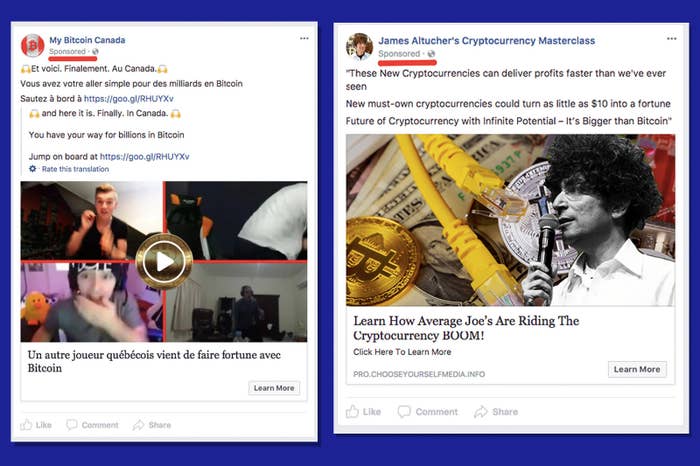This screenshot has height=466, width=700.
Task: Click text Future of Cryptocurrency with Infinite Potential
Action: point(508,121)
